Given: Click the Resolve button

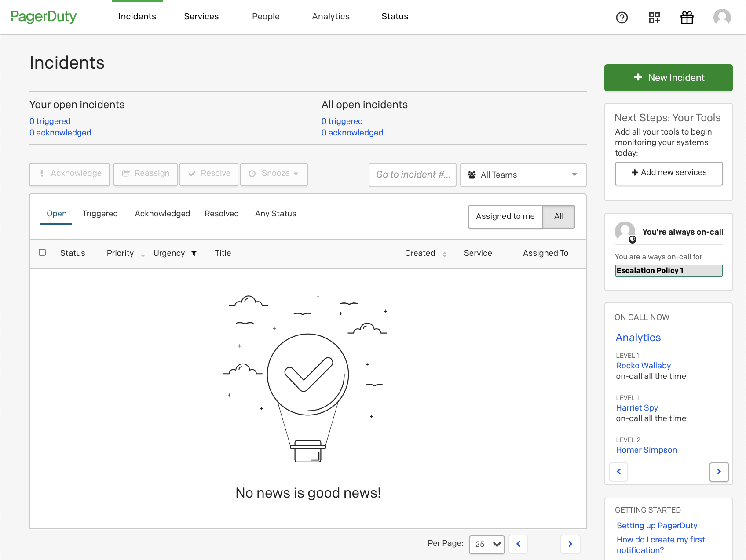Looking at the screenshot, I should pyautogui.click(x=209, y=174).
